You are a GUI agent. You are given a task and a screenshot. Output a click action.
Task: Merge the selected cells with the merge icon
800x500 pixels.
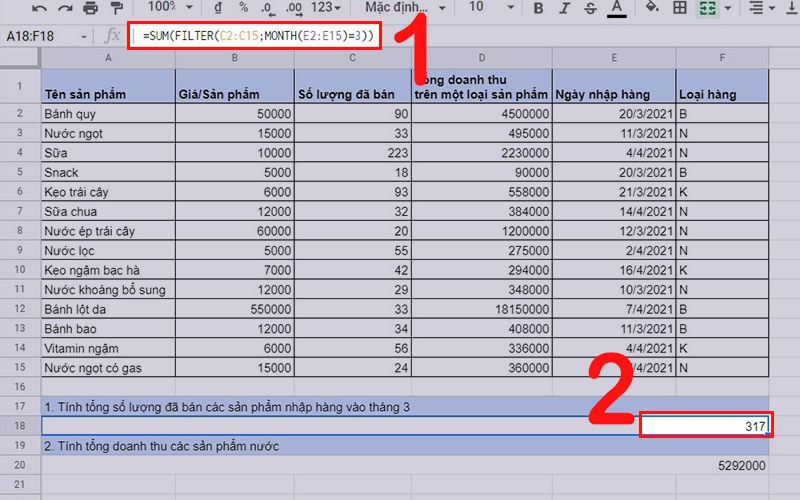click(x=709, y=8)
